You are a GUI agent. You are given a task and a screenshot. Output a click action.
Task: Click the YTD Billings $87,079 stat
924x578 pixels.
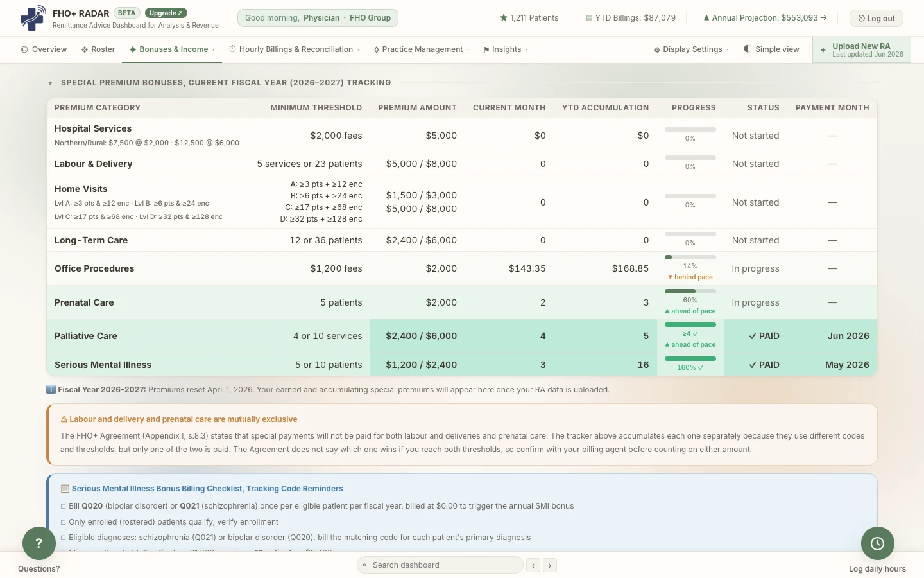click(x=631, y=18)
